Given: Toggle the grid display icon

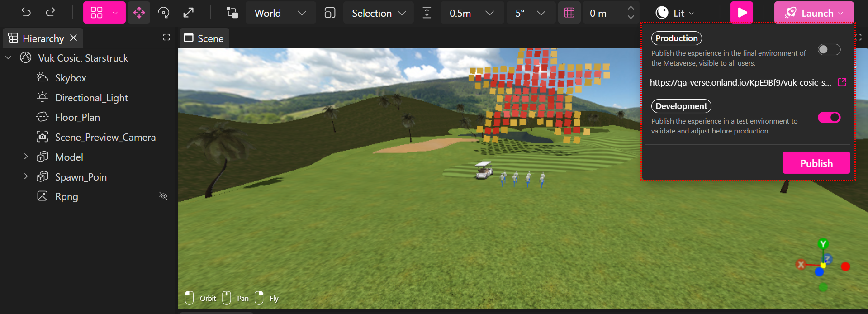Looking at the screenshot, I should (569, 13).
